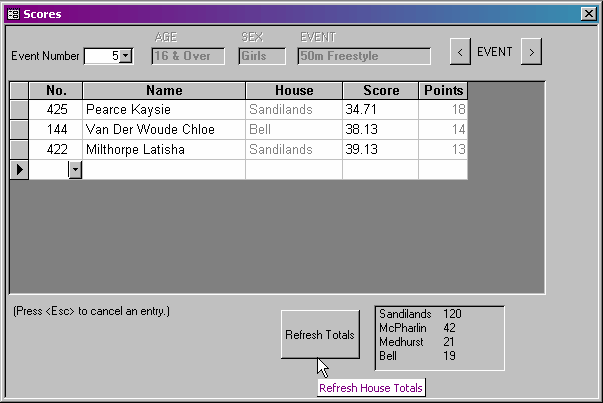The height and width of the screenshot is (403, 603).
Task: Expand the No. dropdown in new row
Action: [75, 170]
